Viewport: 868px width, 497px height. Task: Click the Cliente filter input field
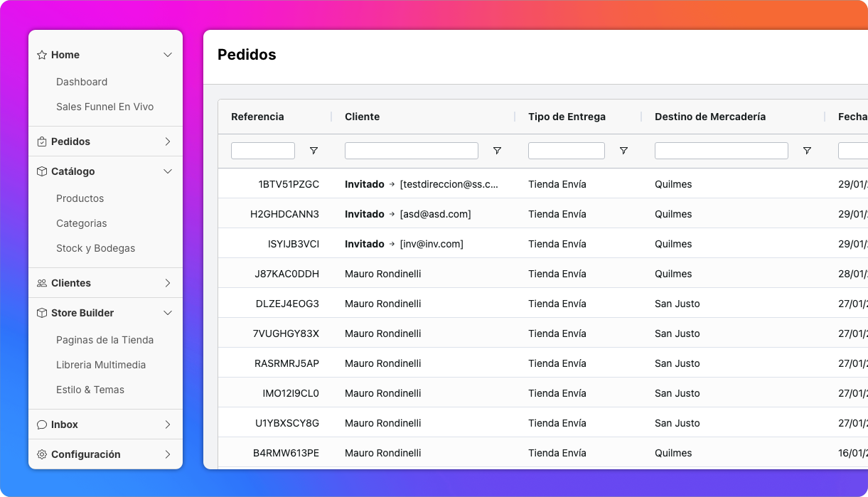[411, 150]
